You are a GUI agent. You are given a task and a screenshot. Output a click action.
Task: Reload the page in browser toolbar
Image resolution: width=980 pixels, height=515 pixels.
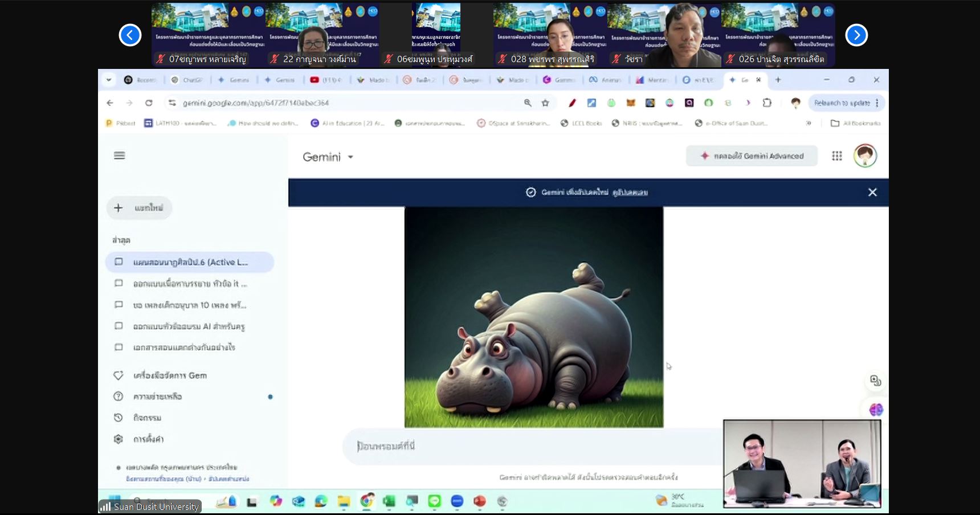[149, 103]
